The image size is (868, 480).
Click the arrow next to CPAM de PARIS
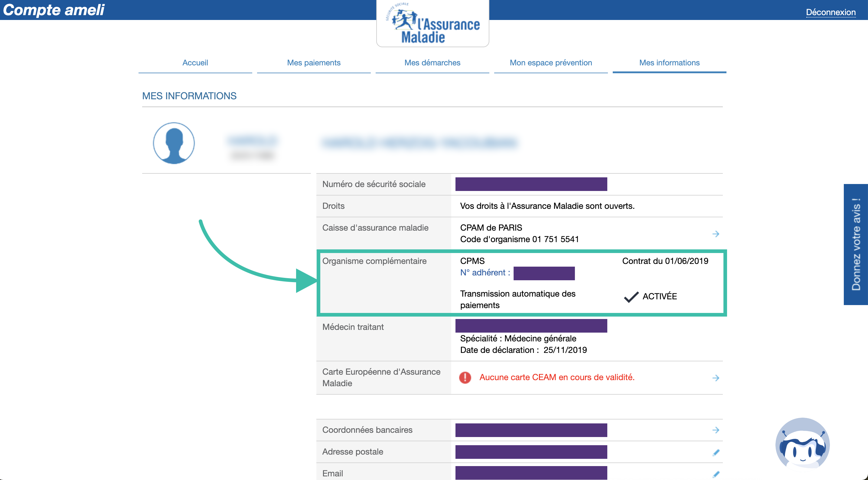[x=716, y=234]
